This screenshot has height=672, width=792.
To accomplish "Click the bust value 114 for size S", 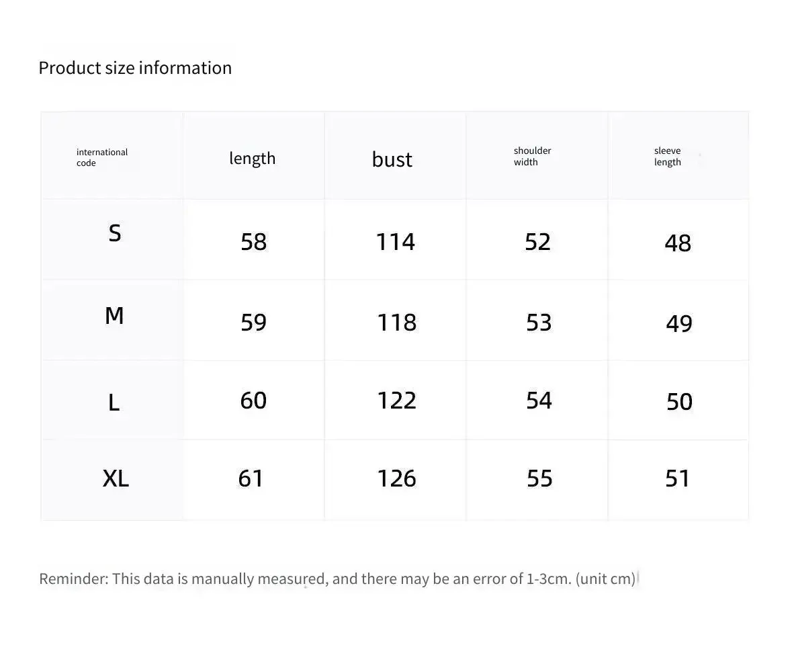I will [x=395, y=242].
